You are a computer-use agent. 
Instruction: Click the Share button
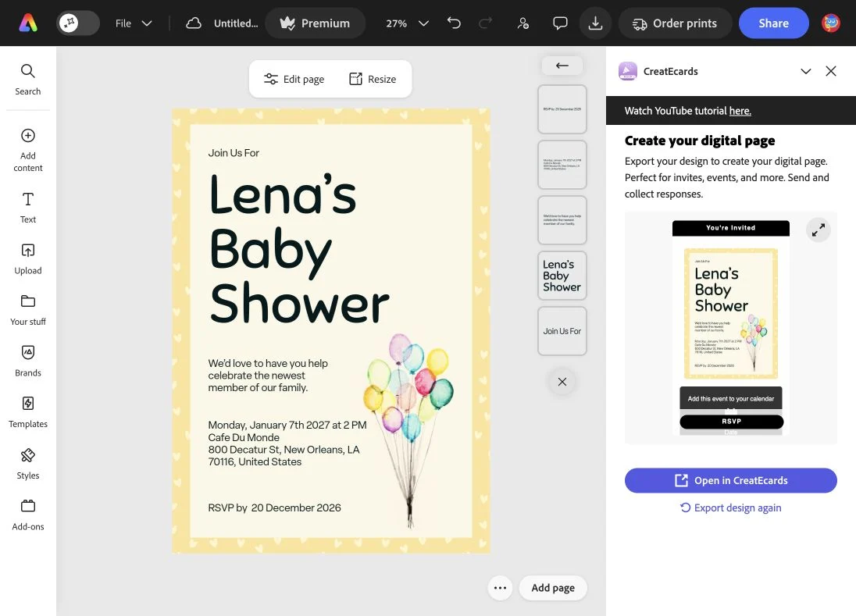click(773, 23)
